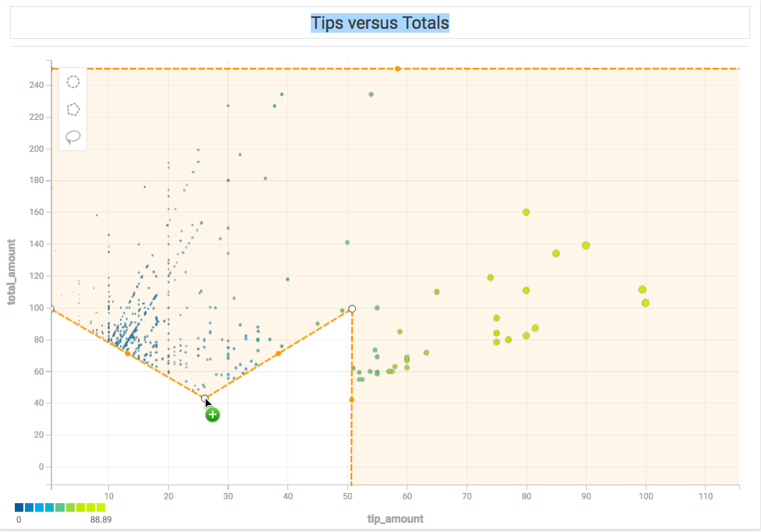Select the polygon selection tool
Image resolution: width=761 pixels, height=532 pixels.
click(73, 110)
